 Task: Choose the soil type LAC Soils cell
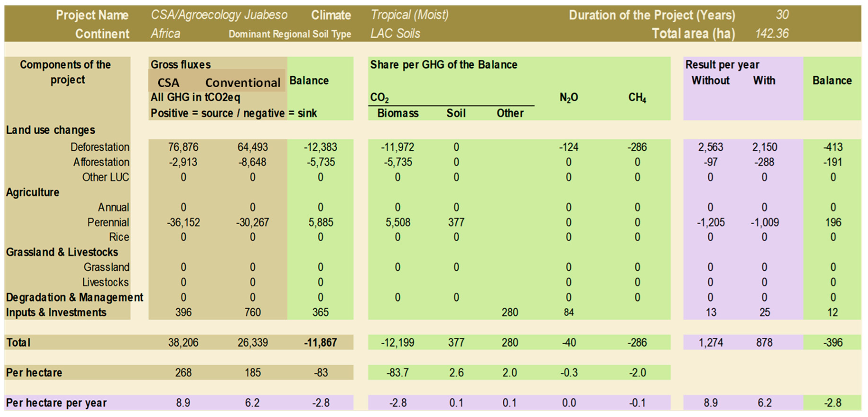point(395,34)
